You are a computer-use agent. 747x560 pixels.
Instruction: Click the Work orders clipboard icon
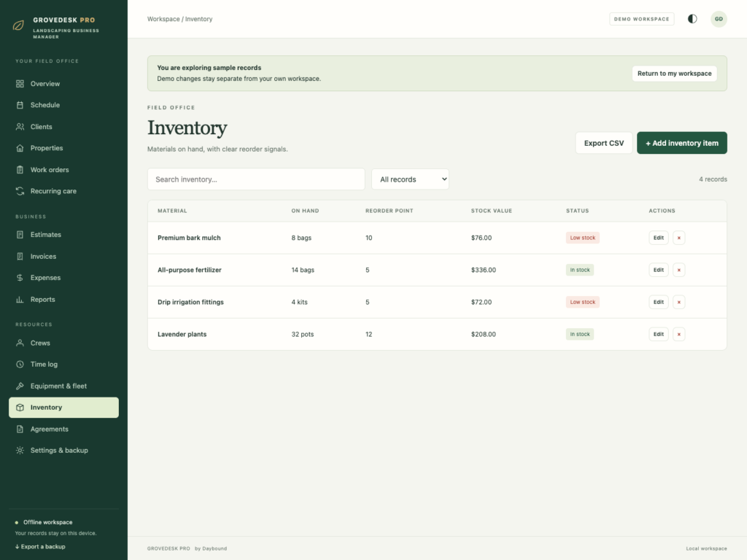pyautogui.click(x=20, y=169)
